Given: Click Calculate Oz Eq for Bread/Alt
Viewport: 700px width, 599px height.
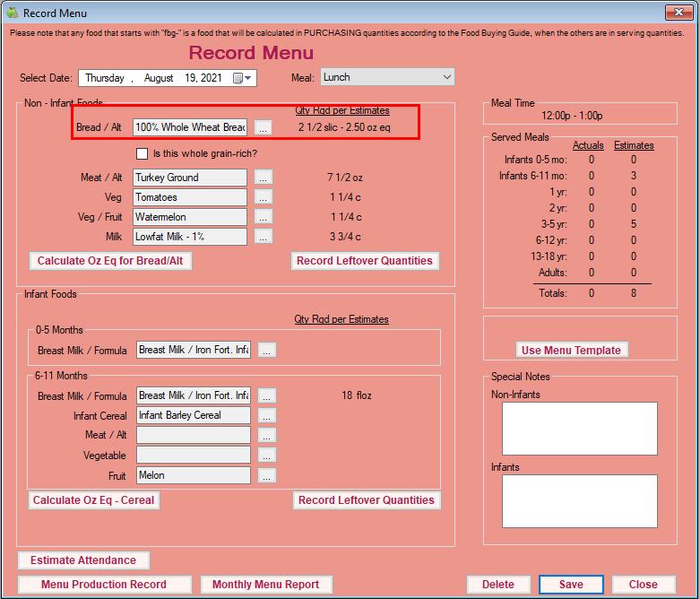Looking at the screenshot, I should [110, 261].
